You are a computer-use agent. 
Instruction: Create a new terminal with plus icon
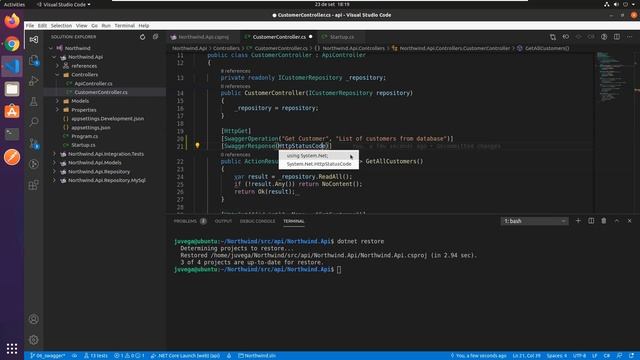(578, 221)
